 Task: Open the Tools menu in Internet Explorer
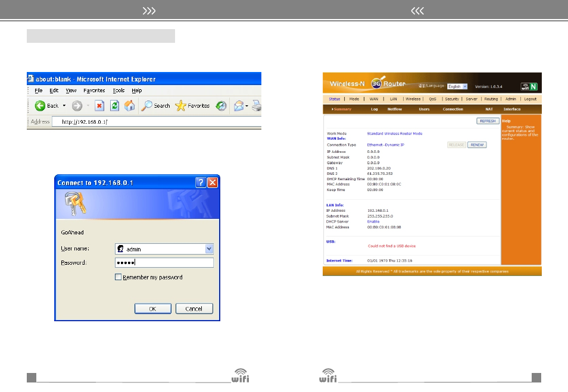point(118,90)
